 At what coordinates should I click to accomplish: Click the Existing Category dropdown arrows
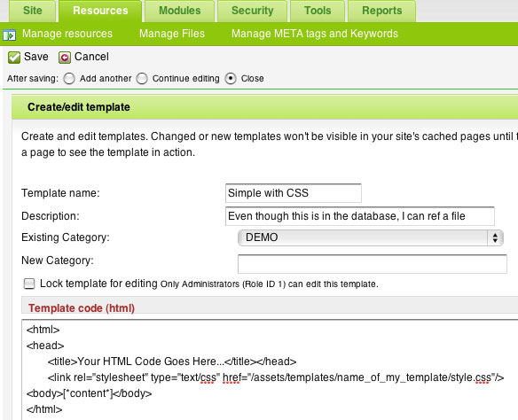[x=495, y=237]
